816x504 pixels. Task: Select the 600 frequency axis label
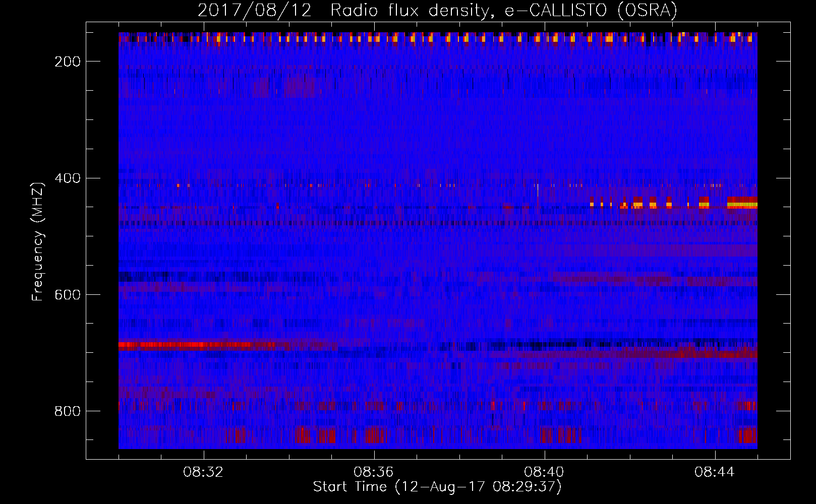[x=68, y=295]
